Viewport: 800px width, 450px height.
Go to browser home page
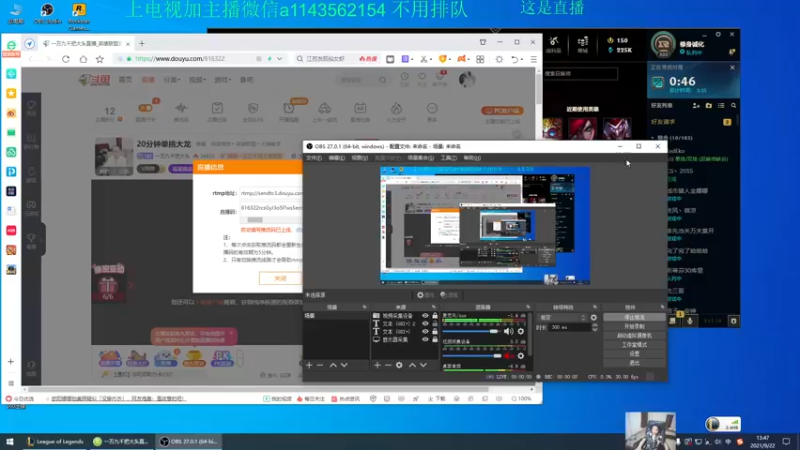tap(83, 59)
